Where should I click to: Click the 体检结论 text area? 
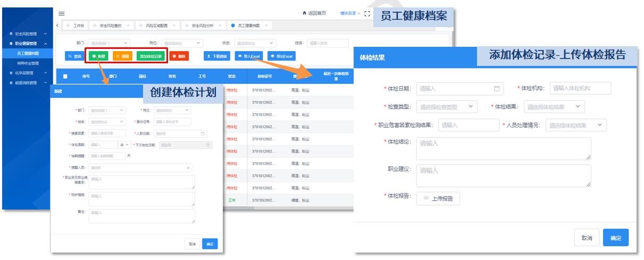[503, 148]
